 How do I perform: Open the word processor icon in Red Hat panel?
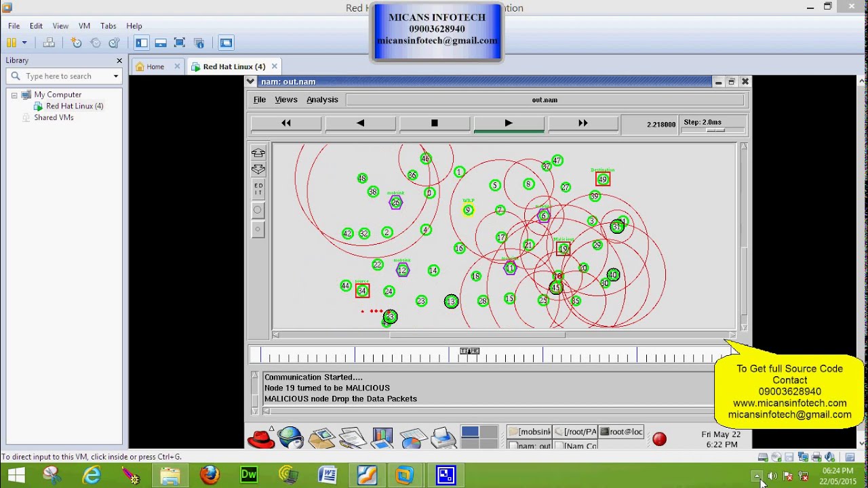(x=352, y=439)
